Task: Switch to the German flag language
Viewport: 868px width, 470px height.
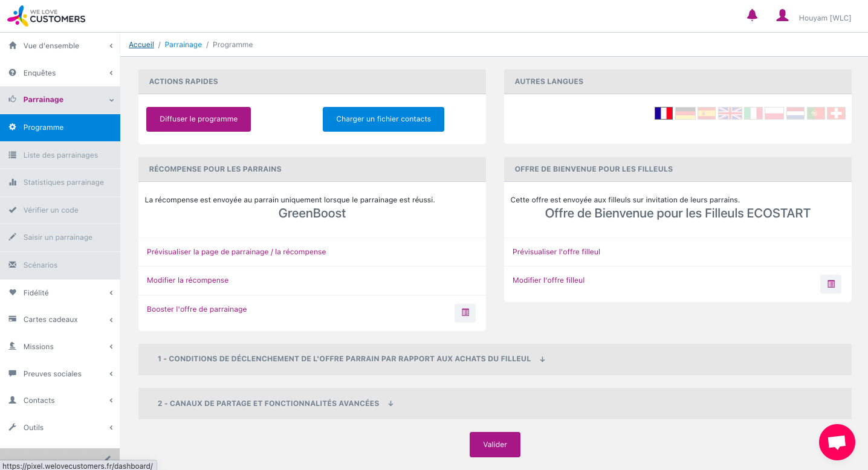Action: coord(685,114)
